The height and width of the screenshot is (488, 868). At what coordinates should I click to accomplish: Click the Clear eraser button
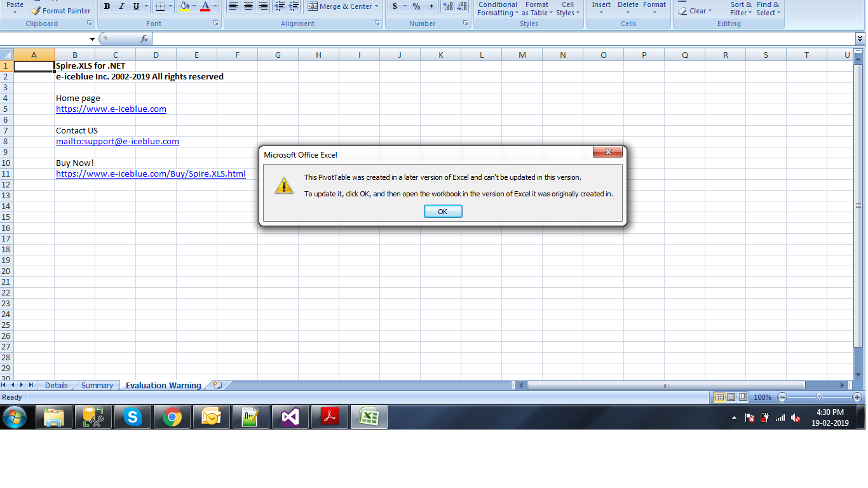point(695,11)
